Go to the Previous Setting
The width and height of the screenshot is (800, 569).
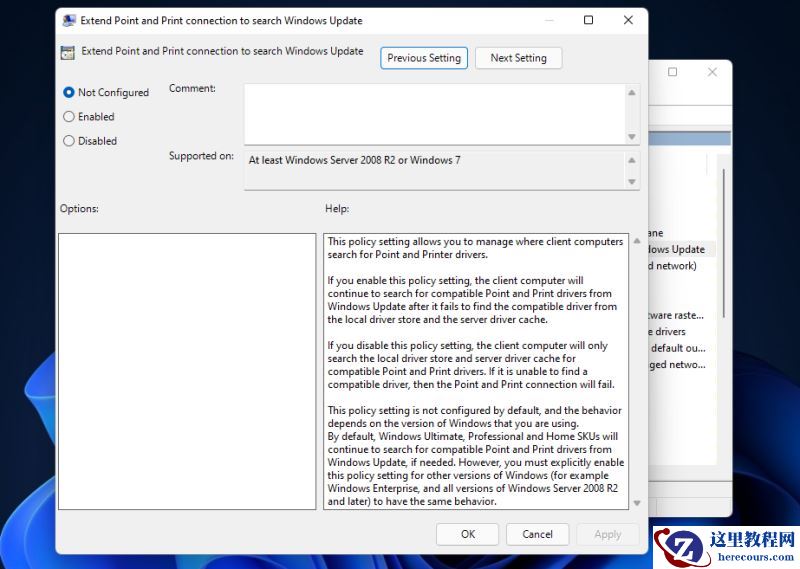423,58
